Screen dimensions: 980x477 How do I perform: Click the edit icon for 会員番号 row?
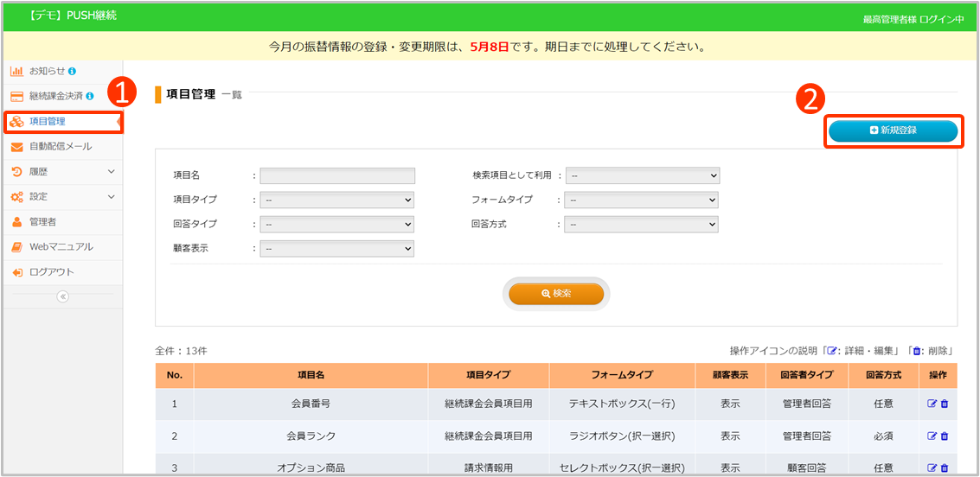click(932, 404)
